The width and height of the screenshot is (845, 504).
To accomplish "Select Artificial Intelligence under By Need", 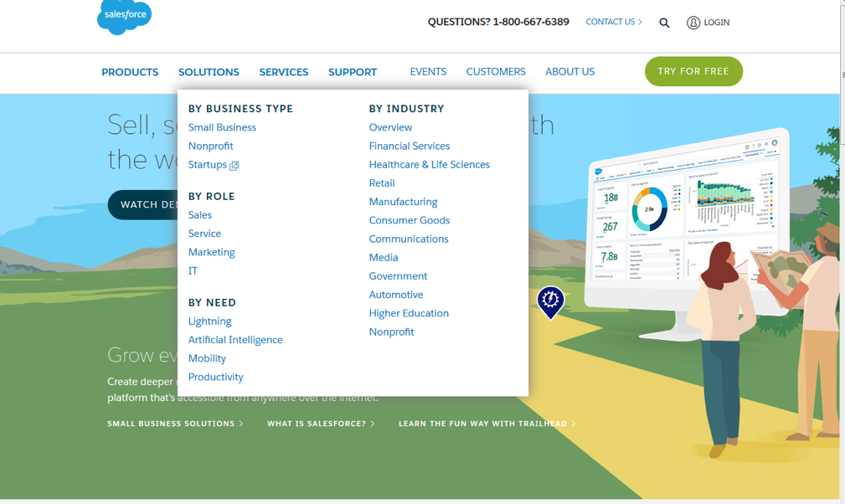I will pos(235,340).
